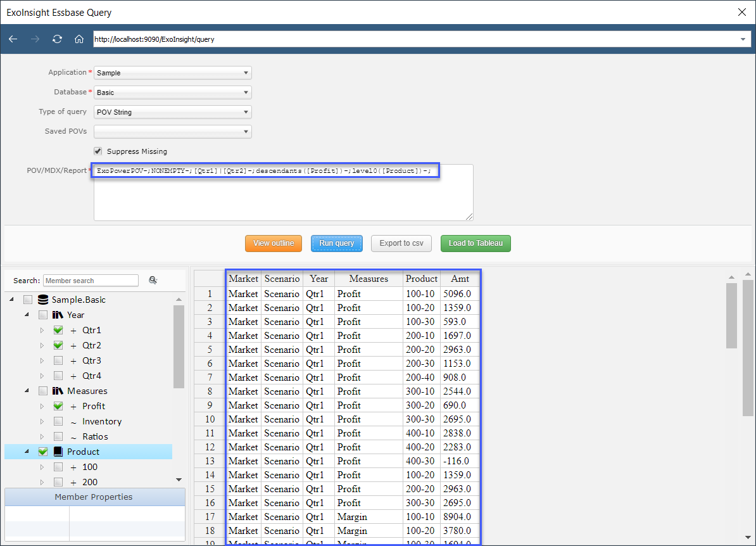756x546 pixels.
Task: Click the Measures column header
Action: point(369,279)
